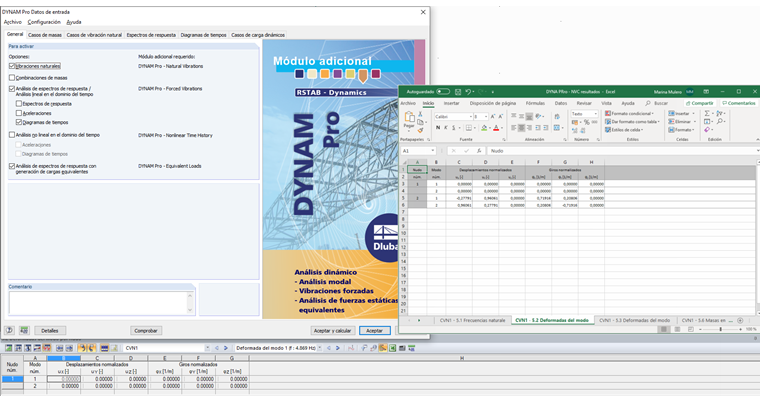
Task: Open the Insertar ribbon tab in Excel
Action: tap(451, 103)
